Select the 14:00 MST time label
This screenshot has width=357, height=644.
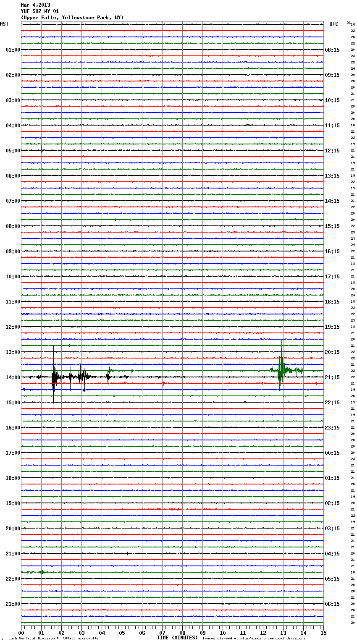(13, 377)
